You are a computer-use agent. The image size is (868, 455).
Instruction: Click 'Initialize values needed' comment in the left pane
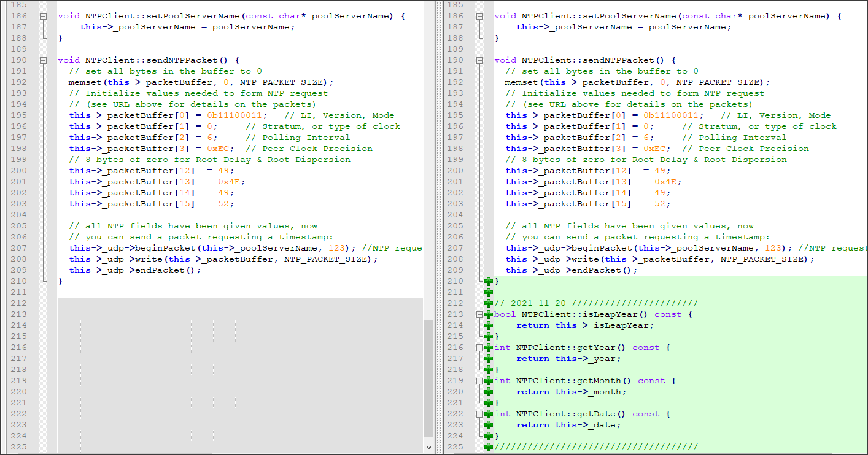[x=198, y=93]
